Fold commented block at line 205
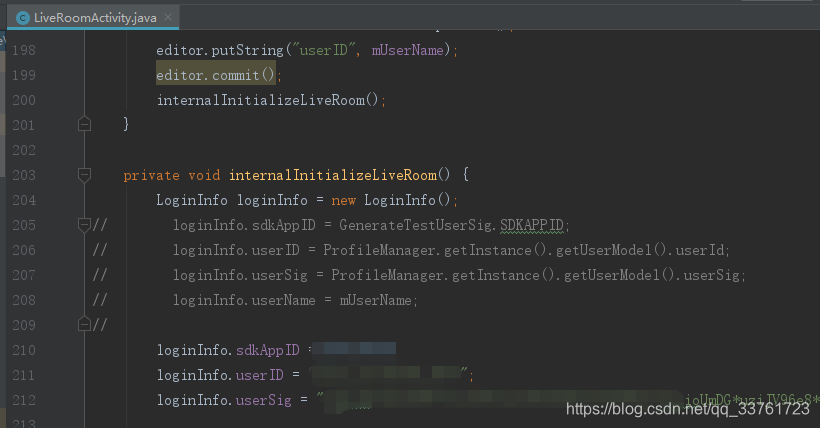 point(84,225)
